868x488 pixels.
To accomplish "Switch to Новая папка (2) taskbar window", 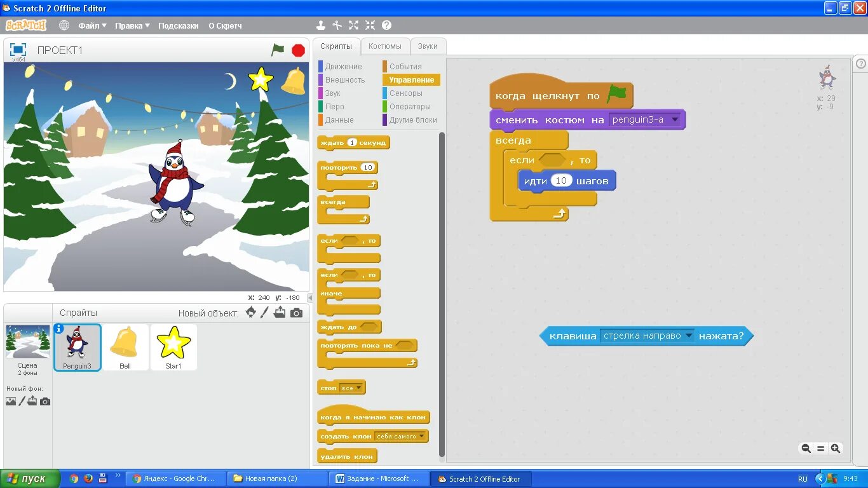I will [277, 478].
